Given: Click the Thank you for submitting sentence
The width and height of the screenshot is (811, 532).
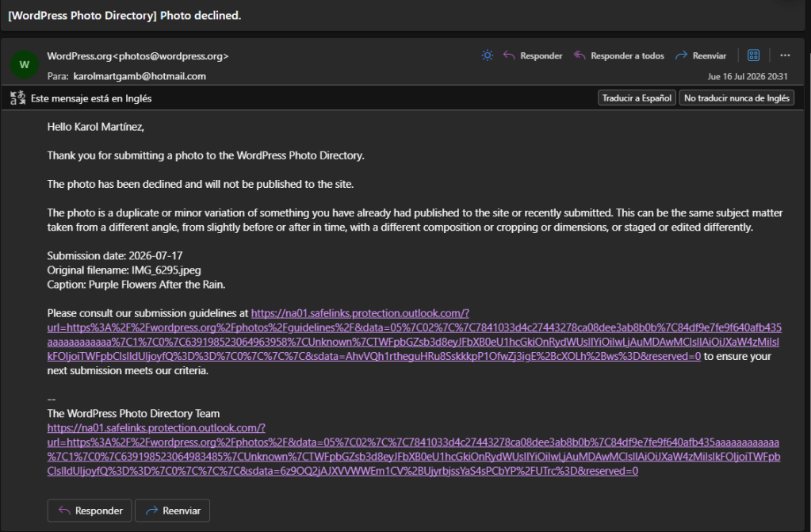Looking at the screenshot, I should [206, 155].
